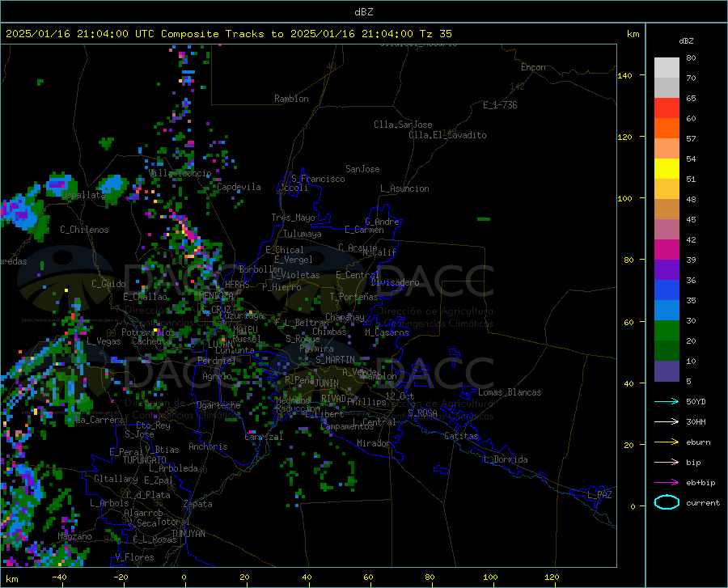The image size is (728, 588).
Task: Click the Gltallary label
Action: [116, 479]
